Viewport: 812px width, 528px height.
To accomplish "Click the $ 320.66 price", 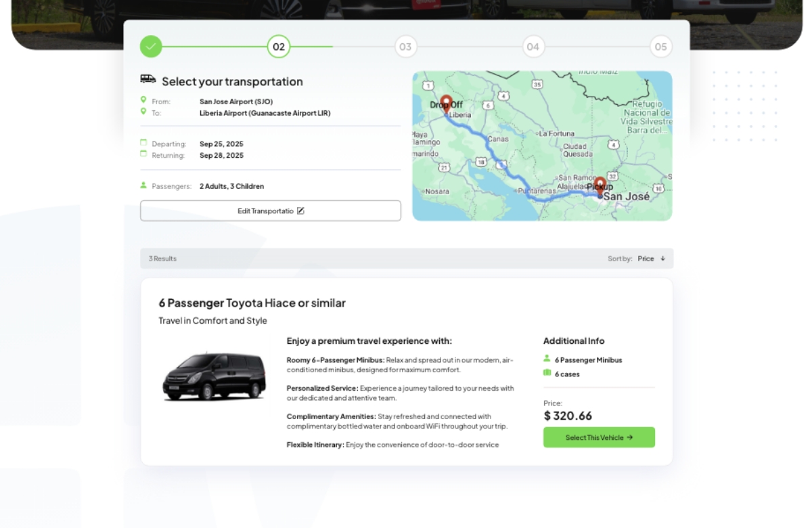I will click(568, 416).
